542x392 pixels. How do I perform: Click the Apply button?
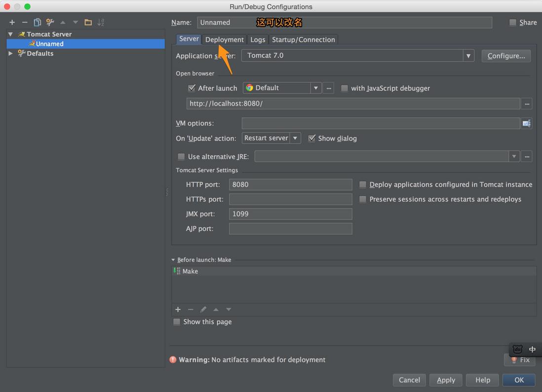click(446, 380)
